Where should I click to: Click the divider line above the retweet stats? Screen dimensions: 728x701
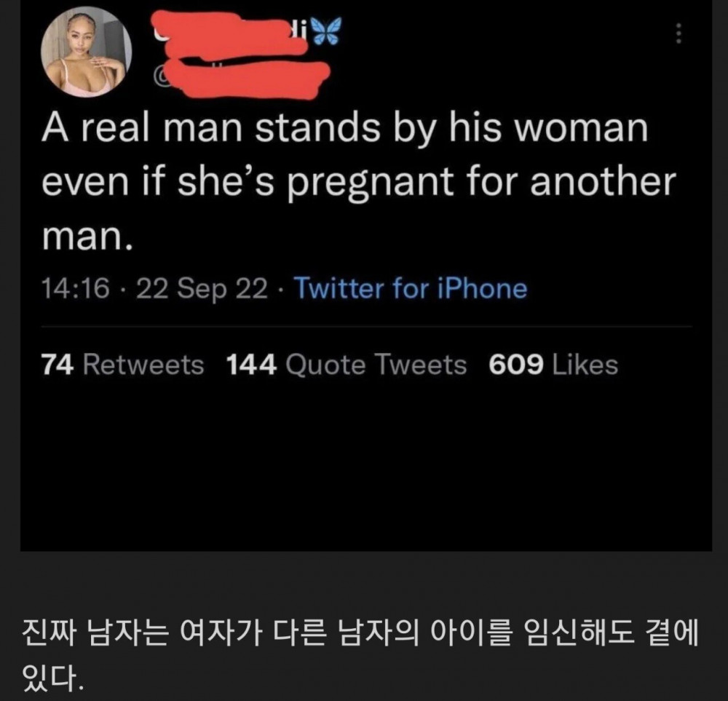tap(364, 327)
